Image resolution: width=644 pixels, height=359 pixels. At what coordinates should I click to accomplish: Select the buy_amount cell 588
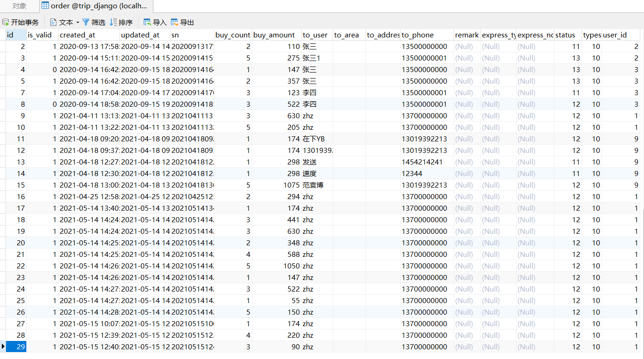tap(277, 254)
